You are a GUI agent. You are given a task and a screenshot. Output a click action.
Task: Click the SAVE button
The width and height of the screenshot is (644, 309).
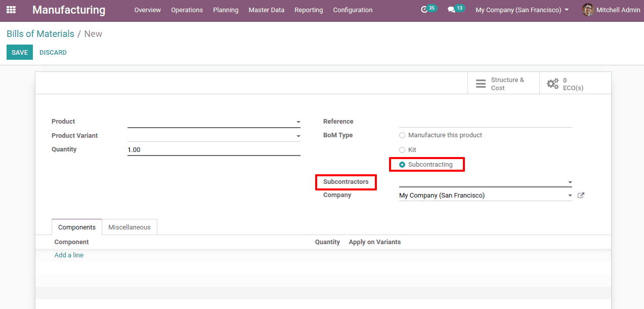20,52
